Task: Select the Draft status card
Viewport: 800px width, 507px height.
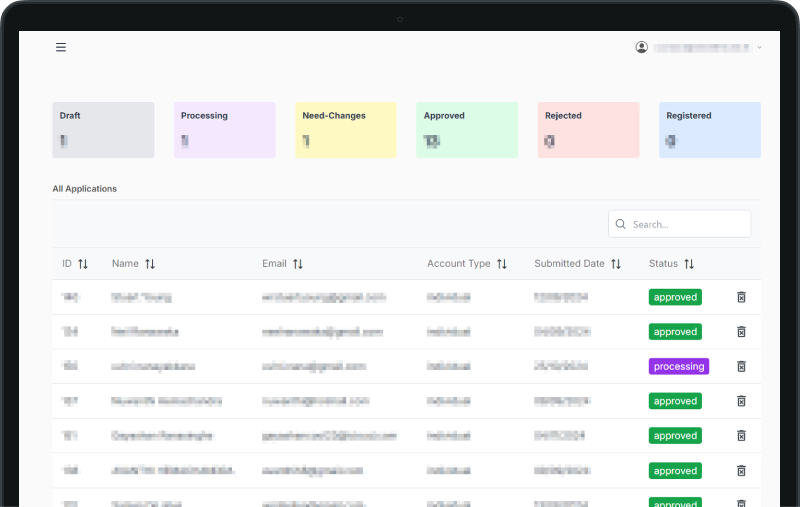Action: pyautogui.click(x=103, y=130)
